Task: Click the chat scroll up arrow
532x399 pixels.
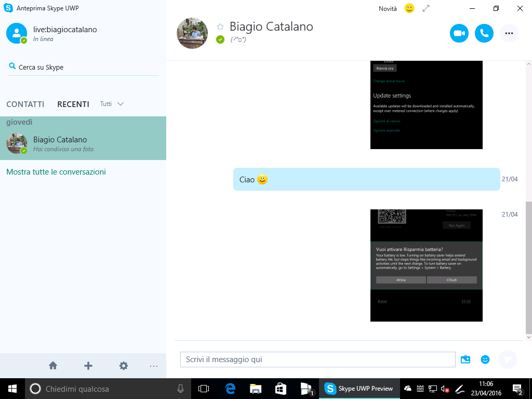Action: coord(528,64)
